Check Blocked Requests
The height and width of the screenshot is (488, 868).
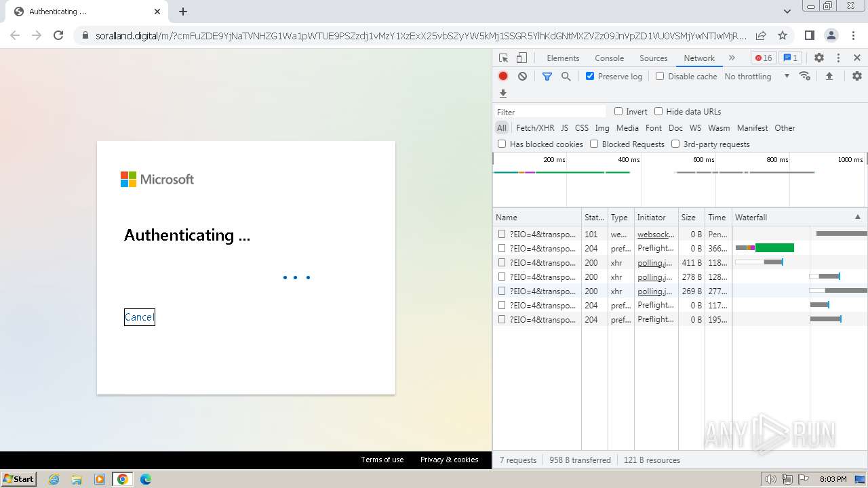click(594, 144)
